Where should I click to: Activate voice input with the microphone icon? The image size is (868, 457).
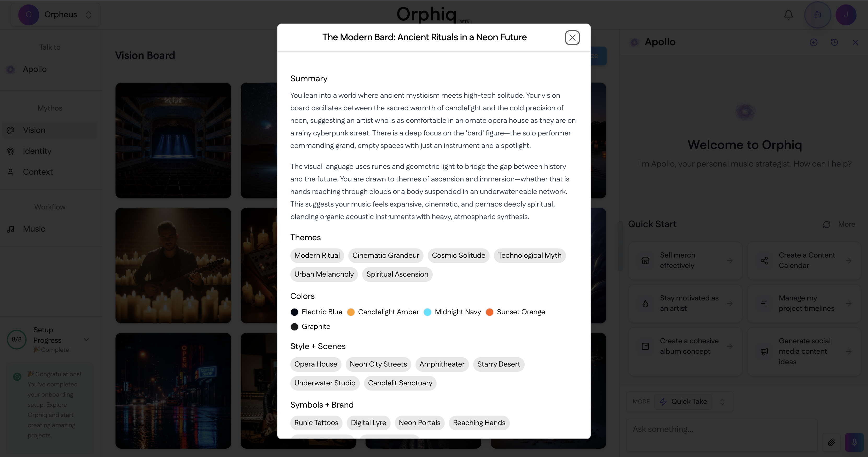(x=854, y=442)
